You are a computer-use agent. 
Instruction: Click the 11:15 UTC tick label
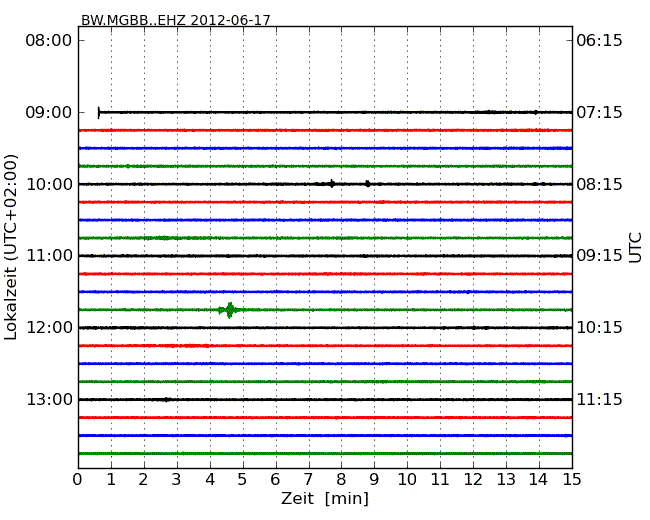599,399
